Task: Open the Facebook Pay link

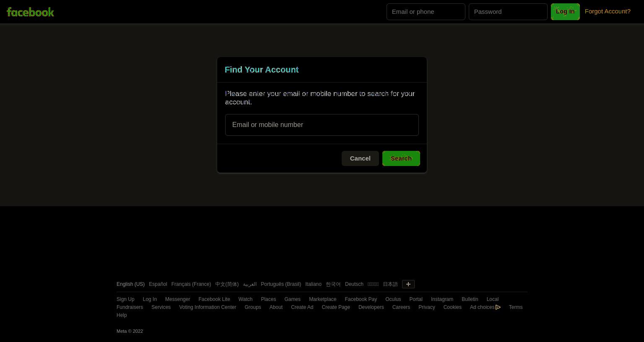Action: (x=361, y=299)
